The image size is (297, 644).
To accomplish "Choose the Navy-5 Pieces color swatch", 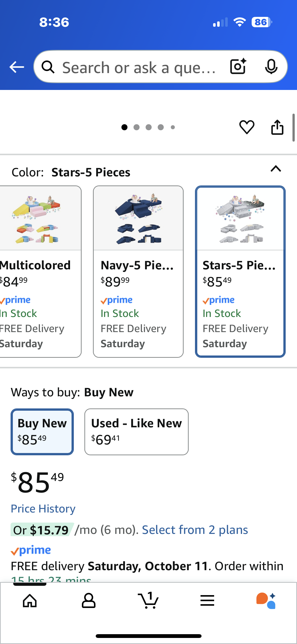I will click(x=138, y=271).
